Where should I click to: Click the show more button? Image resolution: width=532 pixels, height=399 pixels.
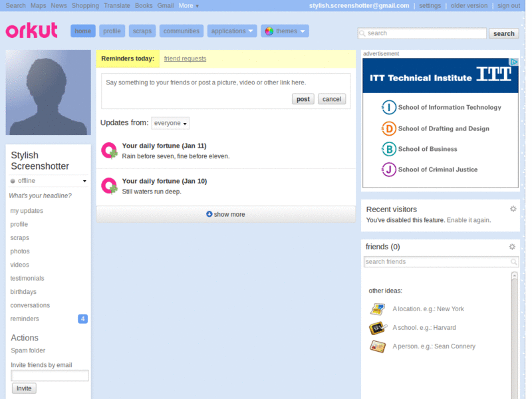tap(226, 214)
